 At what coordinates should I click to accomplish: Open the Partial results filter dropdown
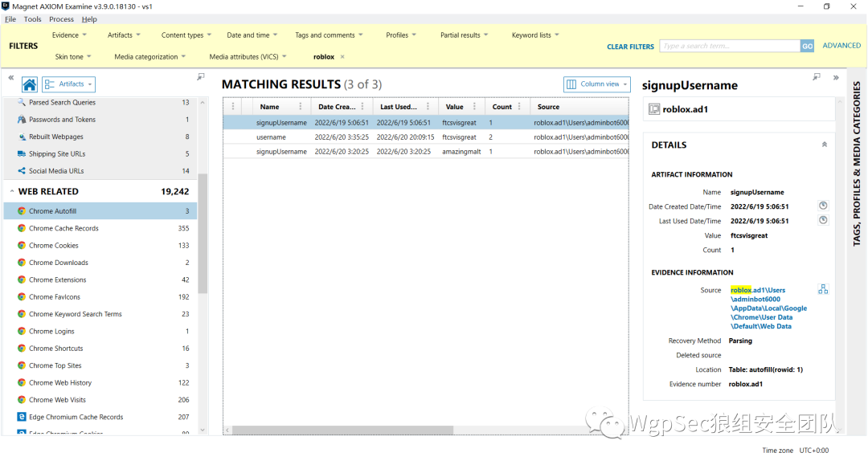[464, 35]
